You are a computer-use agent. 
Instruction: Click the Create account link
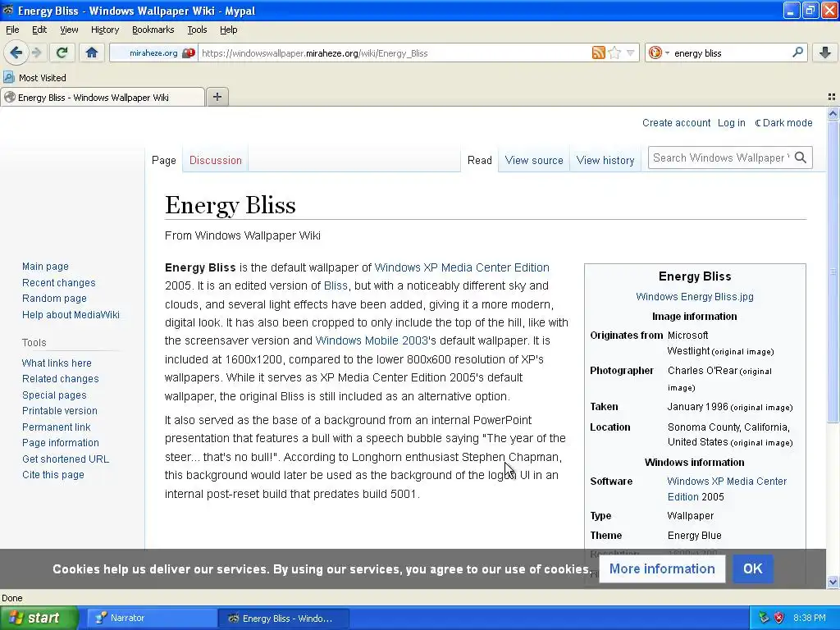[x=676, y=123]
